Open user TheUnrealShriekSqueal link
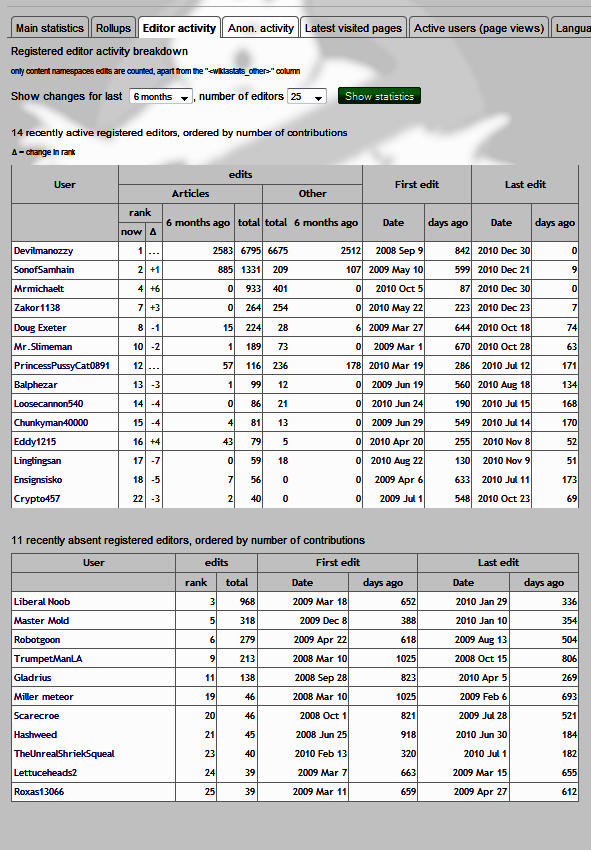591x850 pixels. click(64, 754)
